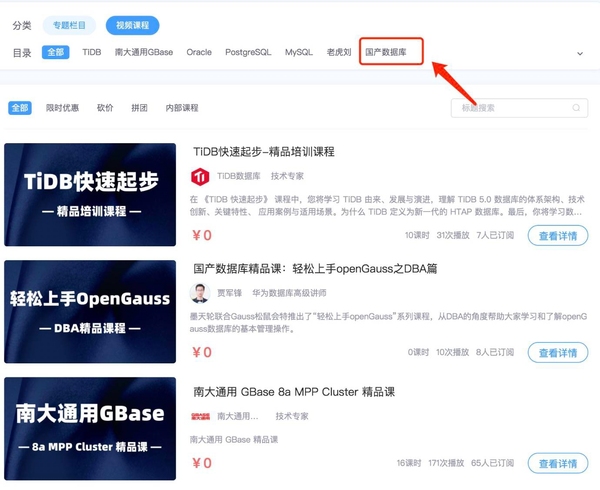
Task: Click 16课时 lesson count
Action: [409, 463]
